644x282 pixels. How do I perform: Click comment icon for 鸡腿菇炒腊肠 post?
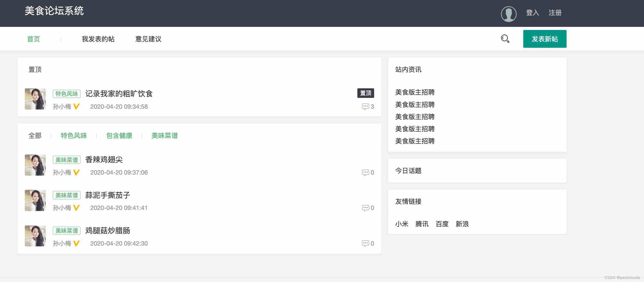point(365,244)
